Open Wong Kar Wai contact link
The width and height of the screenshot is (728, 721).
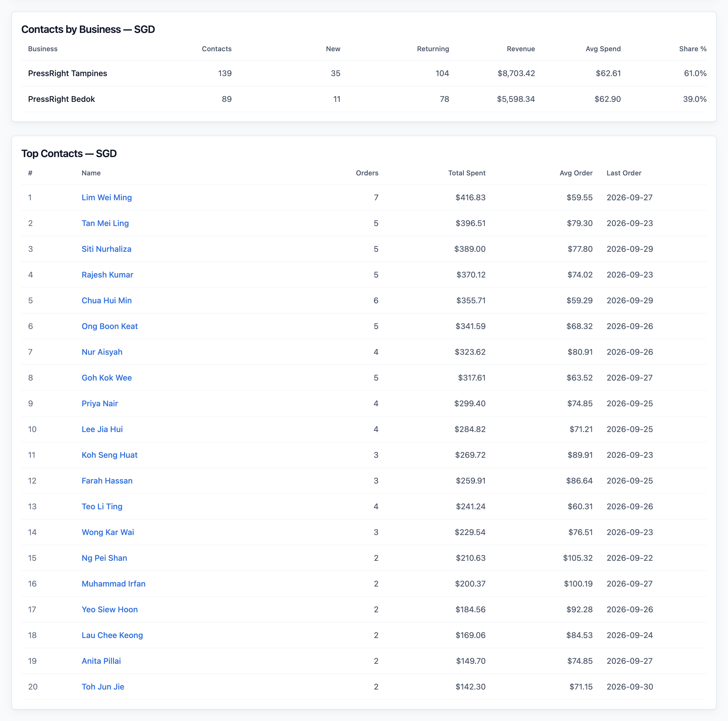pos(108,532)
